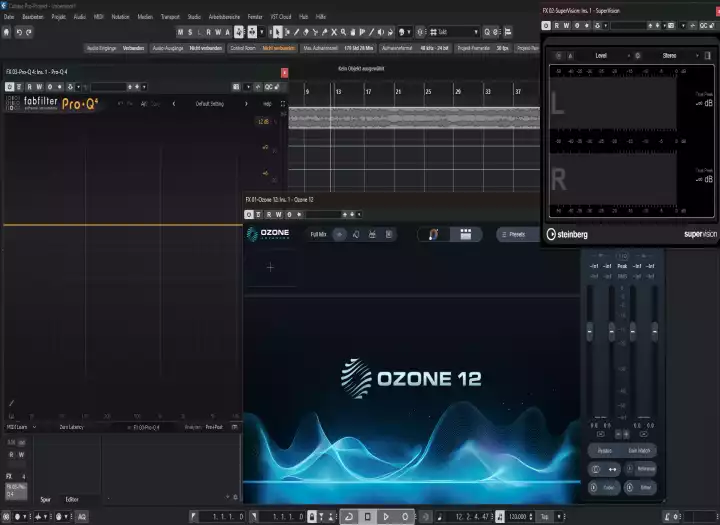Open Pro-Q 4 Default Setting preset menu

(x=210, y=104)
